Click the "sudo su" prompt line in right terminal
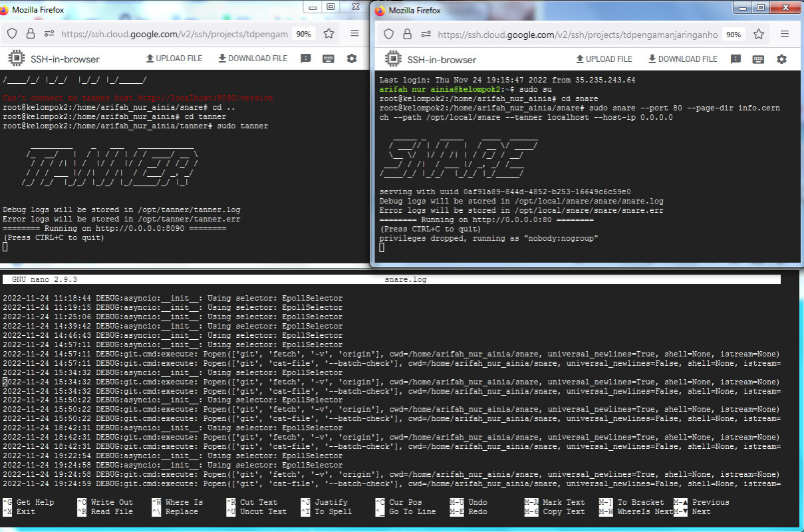Viewport: 804px width, 532px height. [x=466, y=89]
